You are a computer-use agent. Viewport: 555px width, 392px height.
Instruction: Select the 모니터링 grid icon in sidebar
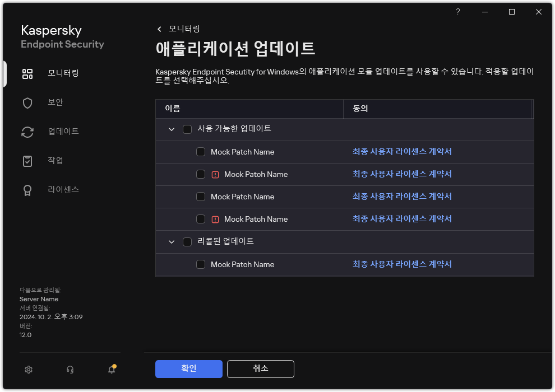(x=27, y=73)
